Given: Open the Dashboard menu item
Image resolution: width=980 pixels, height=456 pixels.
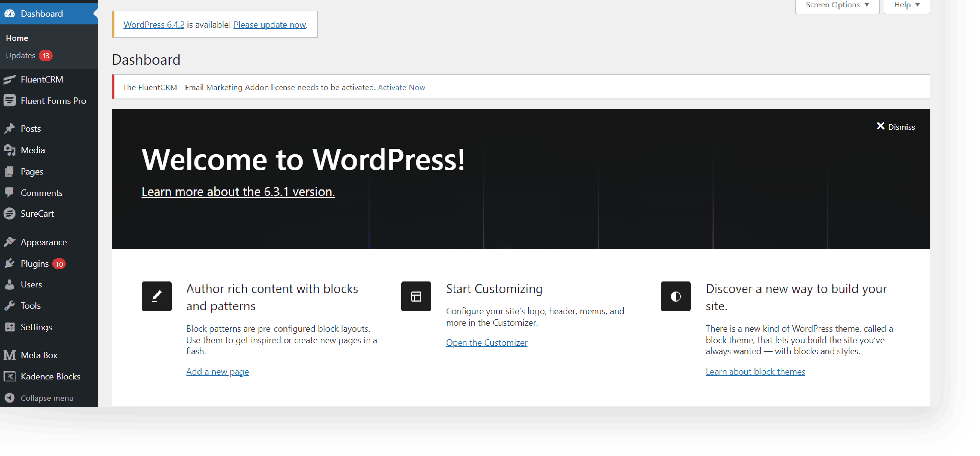Looking at the screenshot, I should (x=49, y=14).
